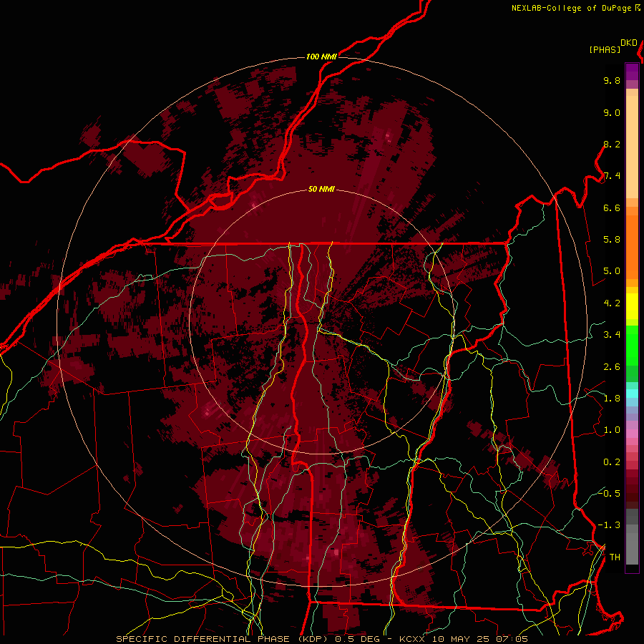Image resolution: width=644 pixels, height=644 pixels.
Task: Click the "[PHAS]" units label
Action: (x=605, y=50)
